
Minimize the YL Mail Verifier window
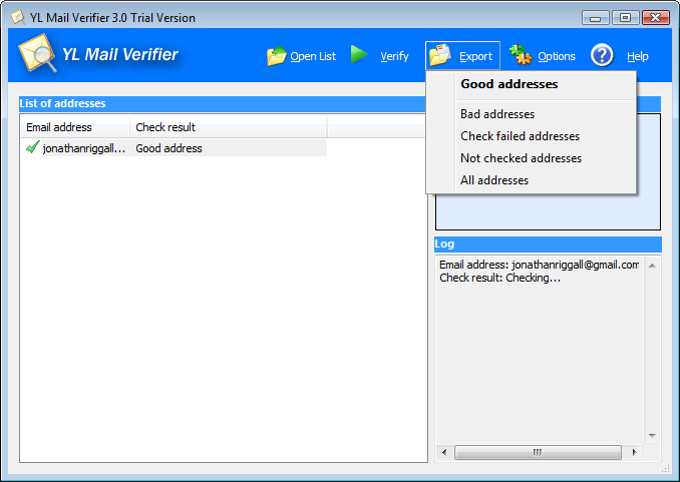[x=595, y=18]
